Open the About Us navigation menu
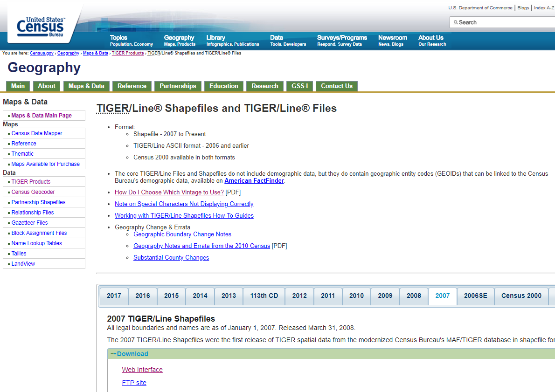Viewport: 555px width, 392px height. point(432,41)
